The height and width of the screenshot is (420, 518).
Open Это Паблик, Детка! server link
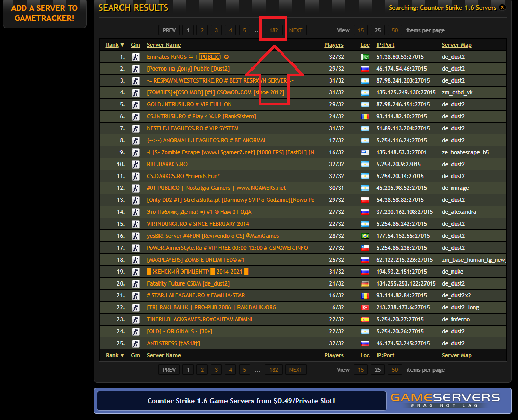199,212
